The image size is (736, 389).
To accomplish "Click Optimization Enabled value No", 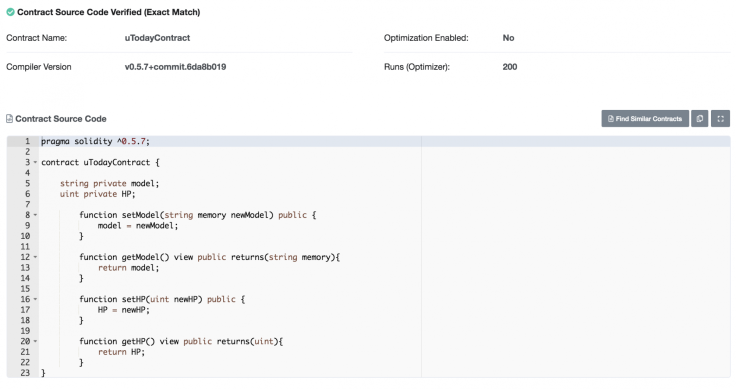I will click(x=508, y=38).
